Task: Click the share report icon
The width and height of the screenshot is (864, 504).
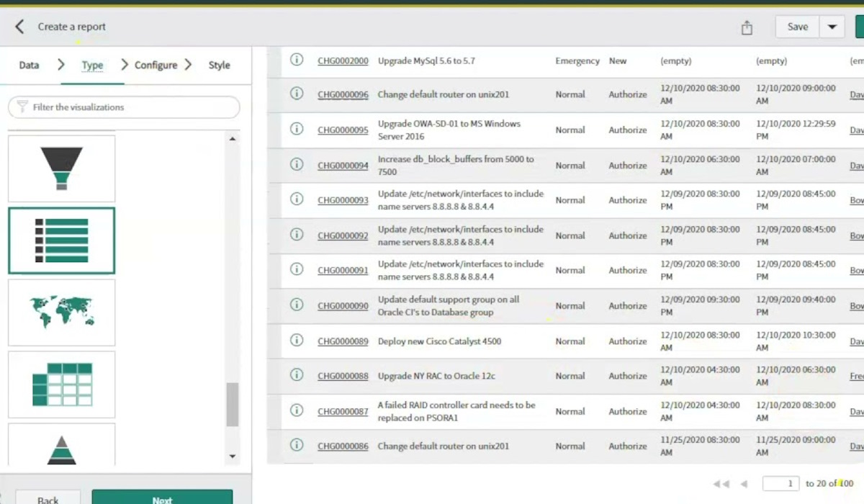Action: point(747,27)
